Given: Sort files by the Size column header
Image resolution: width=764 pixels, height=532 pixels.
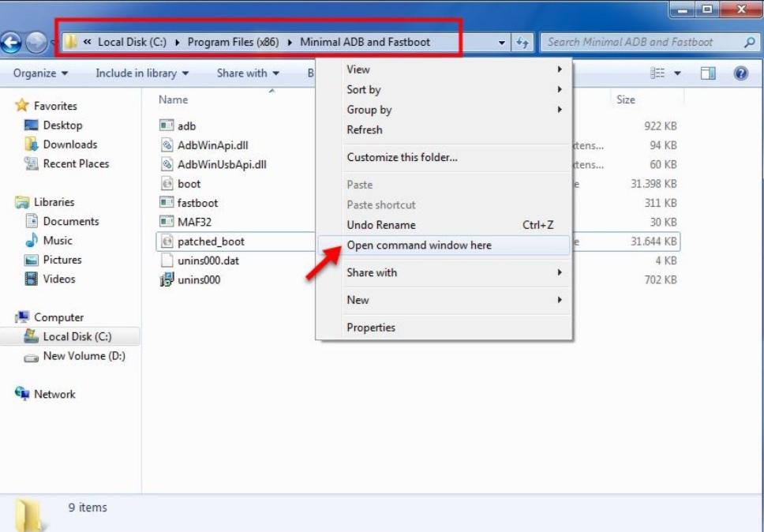Looking at the screenshot, I should (x=626, y=99).
